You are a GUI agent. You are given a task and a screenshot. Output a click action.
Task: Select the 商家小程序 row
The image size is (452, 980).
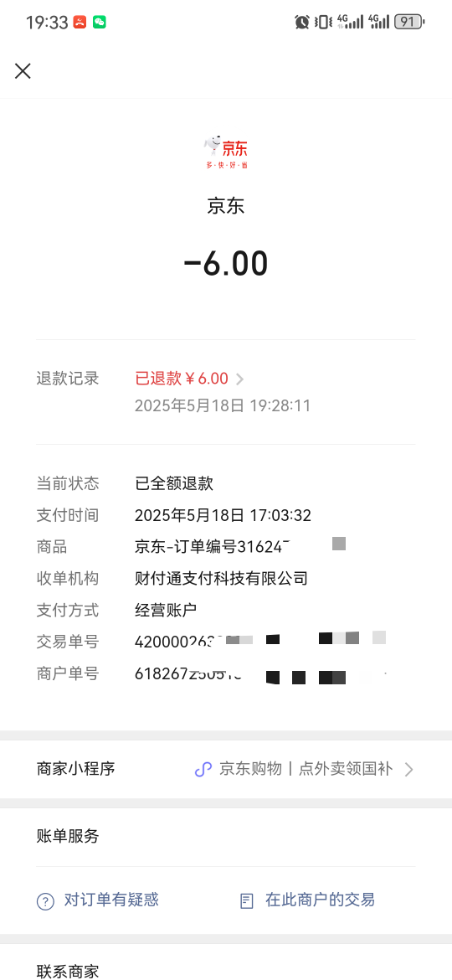(226, 770)
